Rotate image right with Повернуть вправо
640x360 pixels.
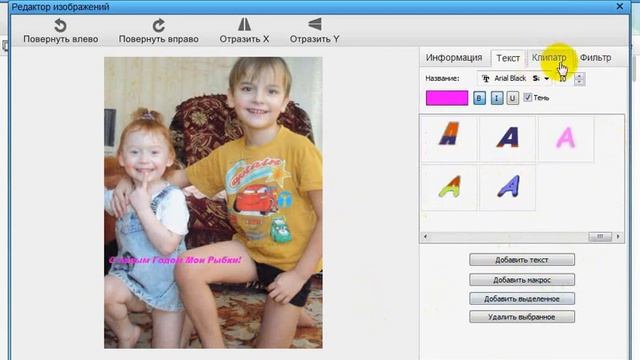pyautogui.click(x=158, y=31)
